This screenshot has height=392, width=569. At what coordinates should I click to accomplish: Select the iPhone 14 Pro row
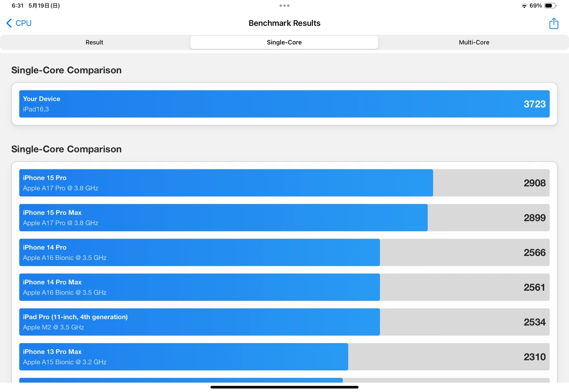point(284,252)
